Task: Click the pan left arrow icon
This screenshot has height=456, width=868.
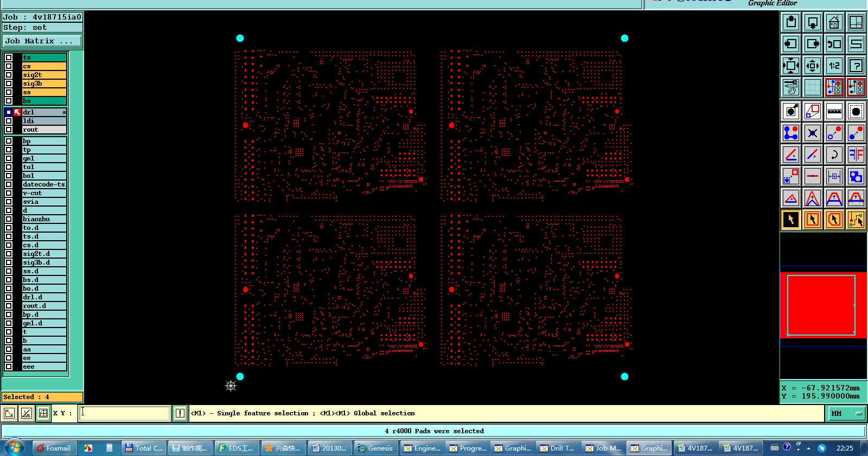Action: 791,44
